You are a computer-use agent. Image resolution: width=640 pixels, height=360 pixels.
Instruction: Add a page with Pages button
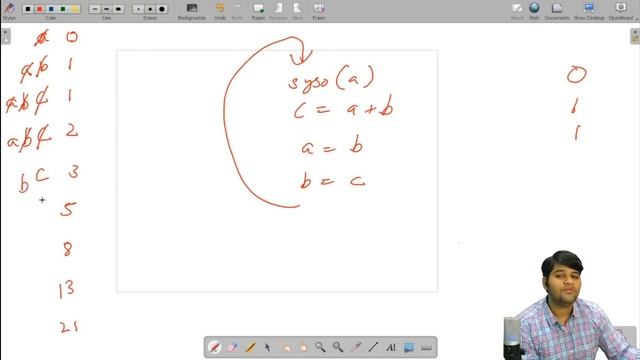(x=258, y=11)
